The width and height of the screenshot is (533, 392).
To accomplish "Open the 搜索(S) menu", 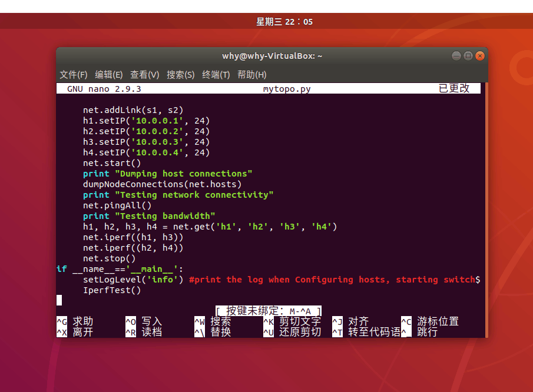I will [180, 75].
